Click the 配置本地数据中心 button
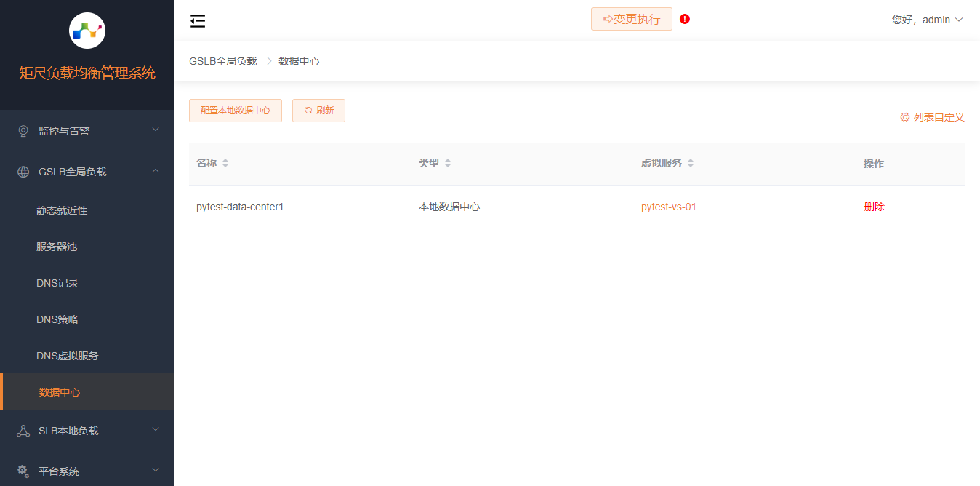Image resolution: width=980 pixels, height=486 pixels. coord(235,110)
